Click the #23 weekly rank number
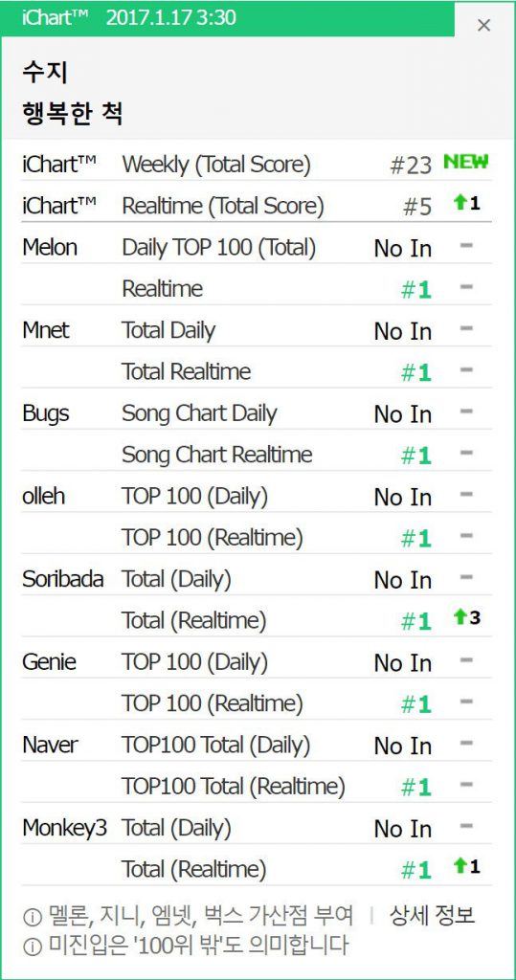The width and height of the screenshot is (516, 980). (411, 166)
